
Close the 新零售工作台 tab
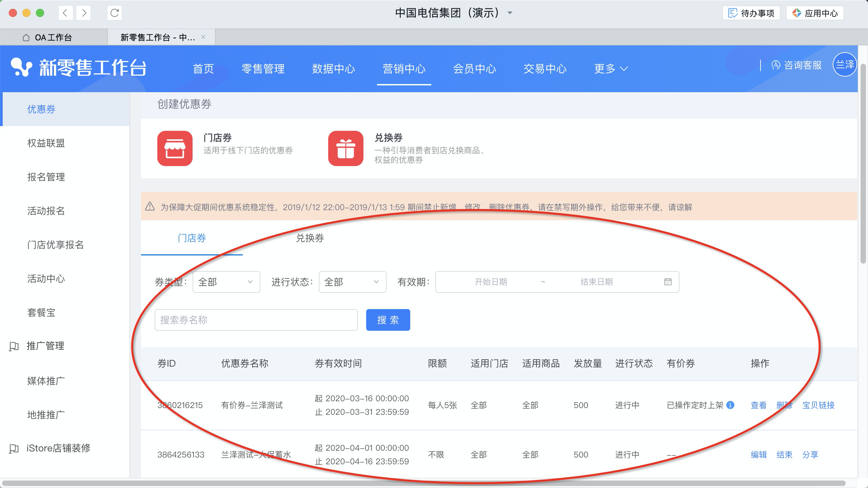click(203, 37)
